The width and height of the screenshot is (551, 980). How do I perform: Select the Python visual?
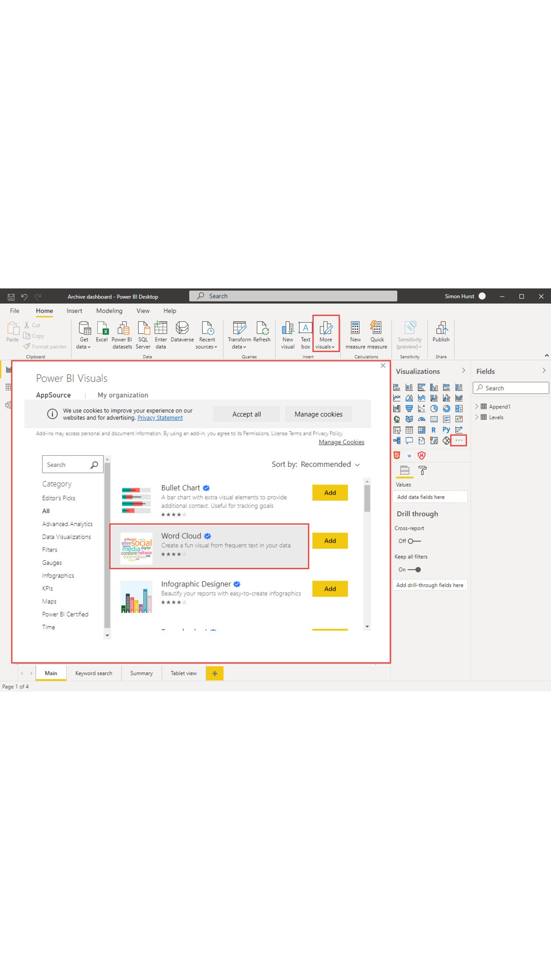pos(446,430)
